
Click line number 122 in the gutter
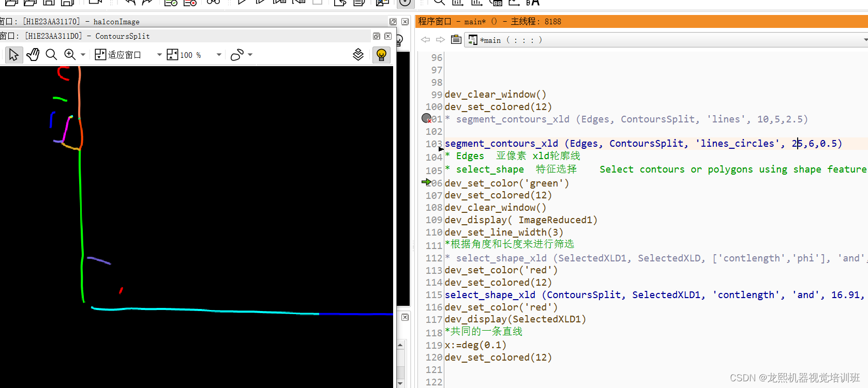pyautogui.click(x=434, y=382)
